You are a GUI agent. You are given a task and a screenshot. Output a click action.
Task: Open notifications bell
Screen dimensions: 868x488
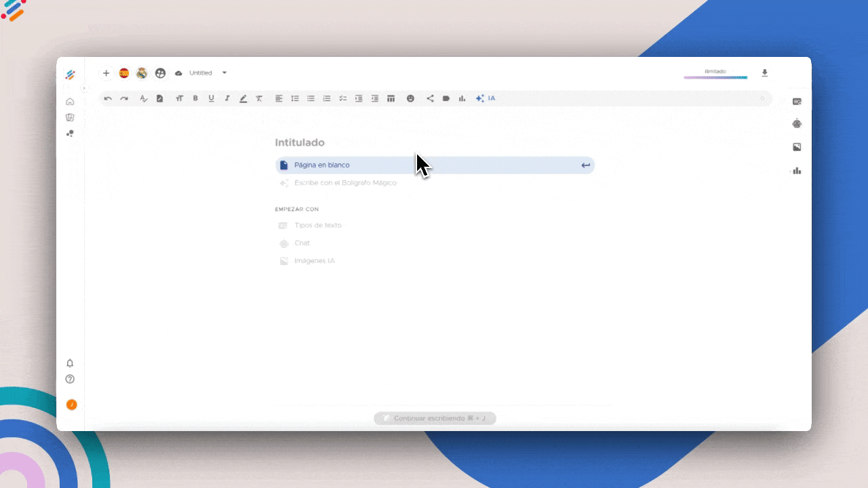tap(70, 363)
